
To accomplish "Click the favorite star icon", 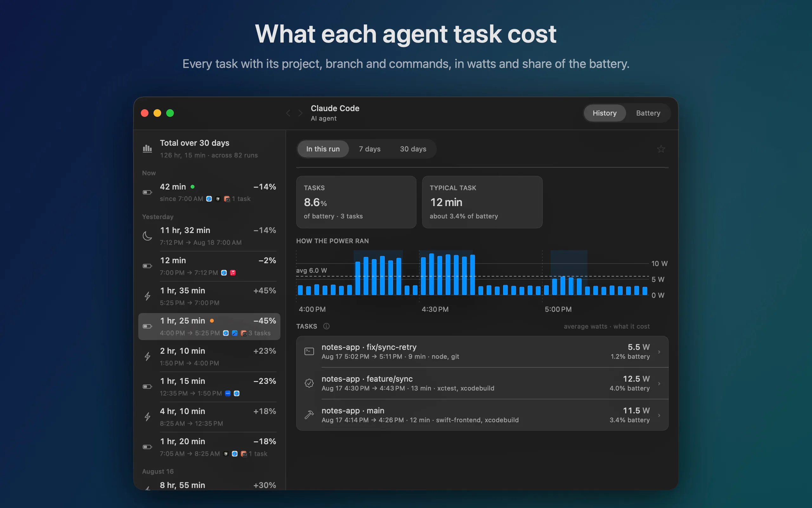I will click(661, 149).
